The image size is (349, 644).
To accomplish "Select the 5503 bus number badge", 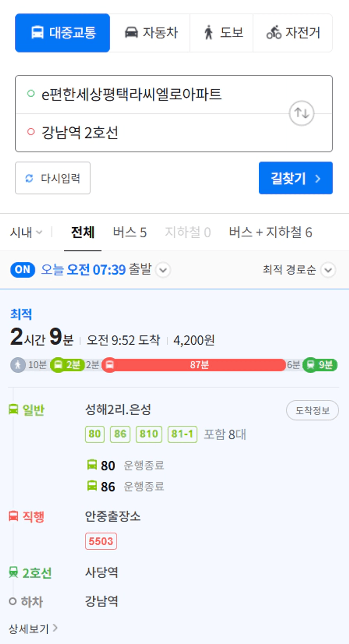I will click(101, 541).
